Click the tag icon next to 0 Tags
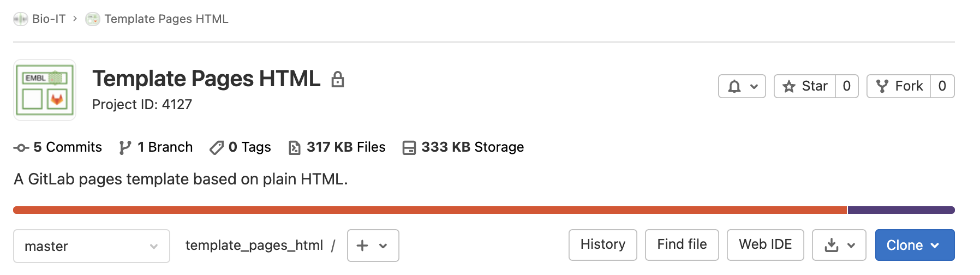 point(217,147)
